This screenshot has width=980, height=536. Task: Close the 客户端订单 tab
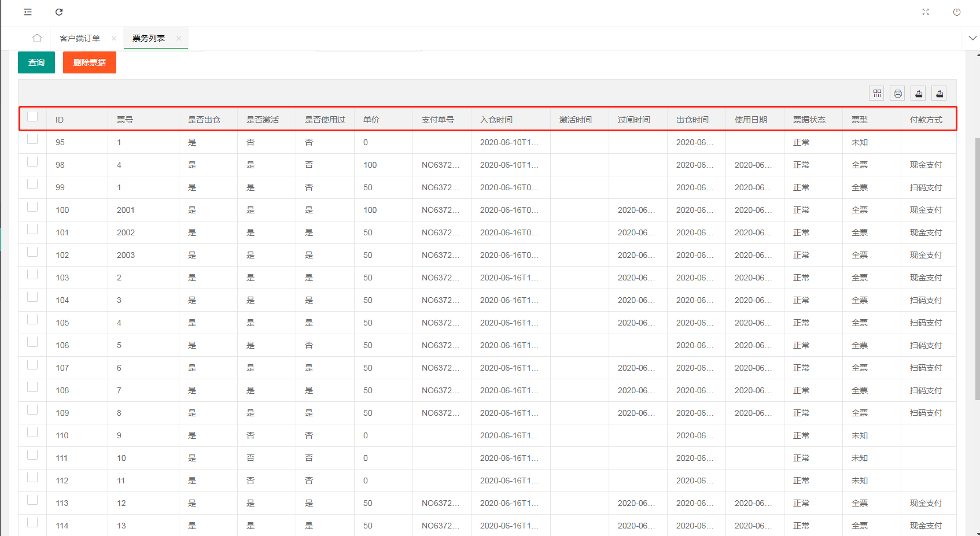[114, 38]
